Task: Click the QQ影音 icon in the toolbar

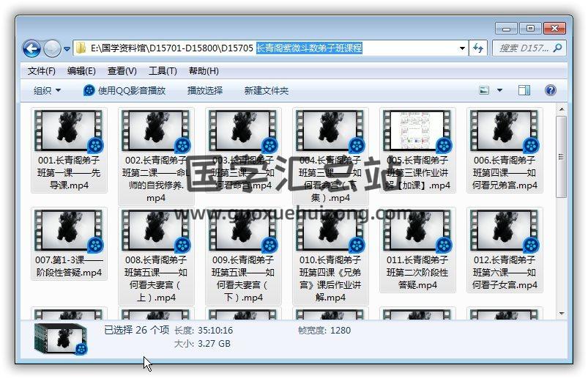Action: coord(89,90)
